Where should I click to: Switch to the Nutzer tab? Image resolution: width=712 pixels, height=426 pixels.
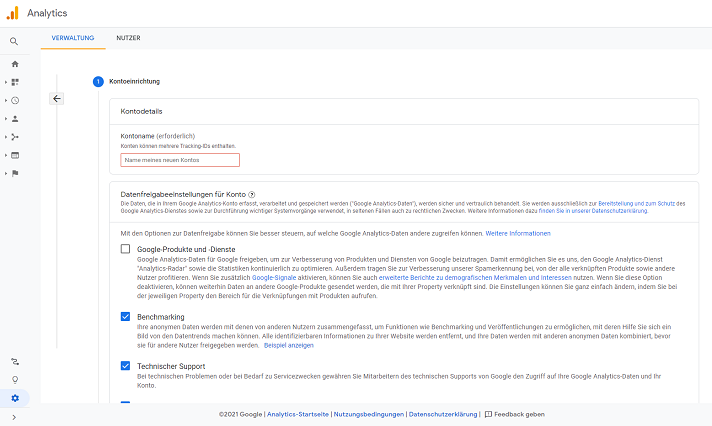(128, 37)
